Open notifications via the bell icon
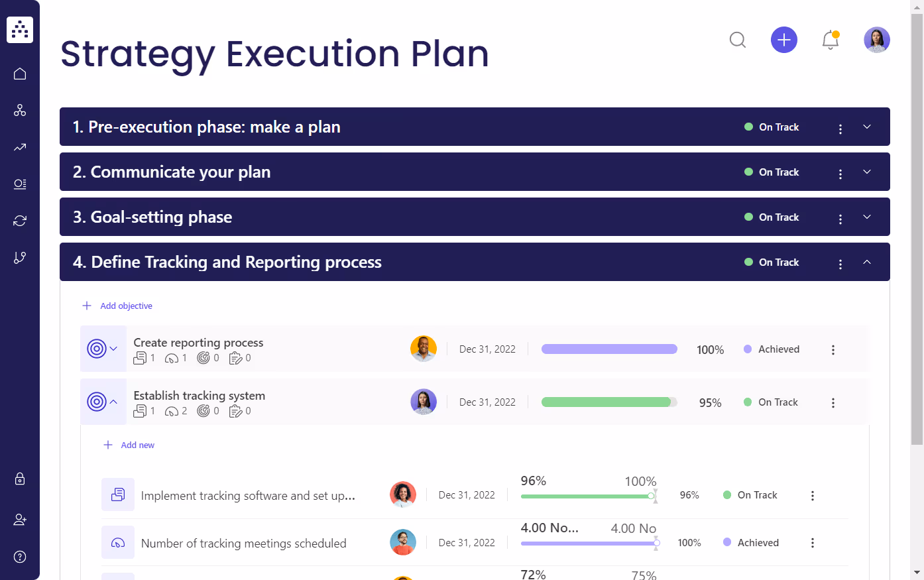The width and height of the screenshot is (924, 580). click(x=831, y=40)
